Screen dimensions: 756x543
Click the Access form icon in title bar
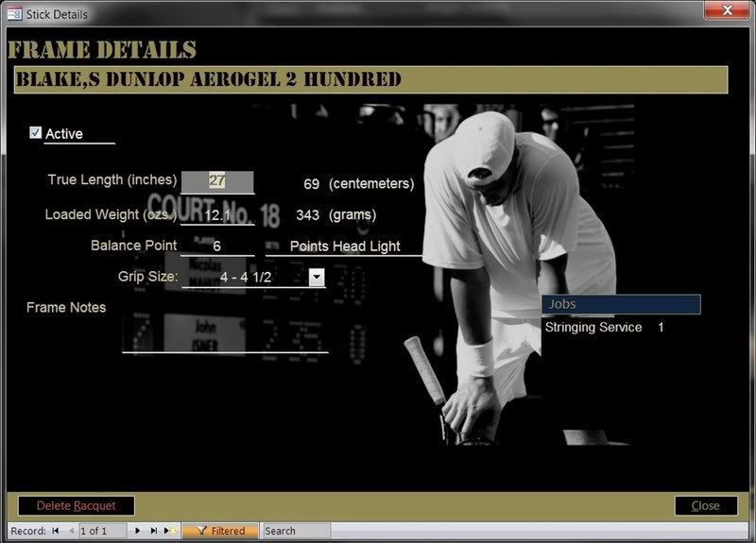coord(14,14)
